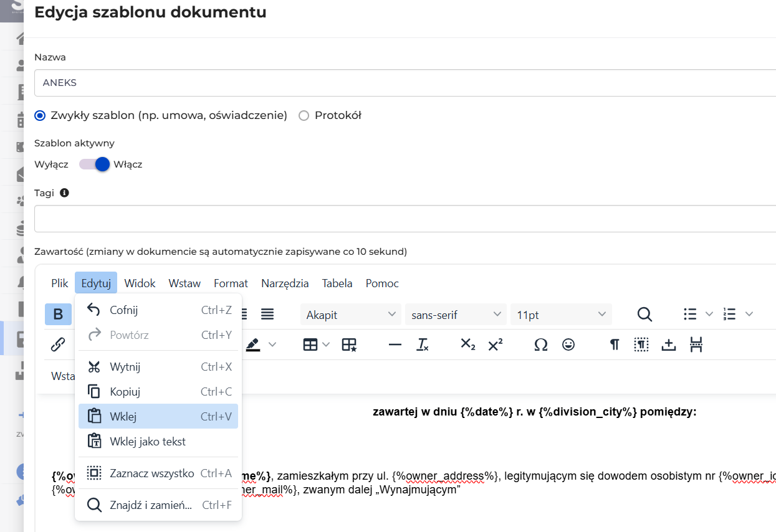
Task: Click the Edycja szablonu dokumentu heading
Action: click(150, 12)
